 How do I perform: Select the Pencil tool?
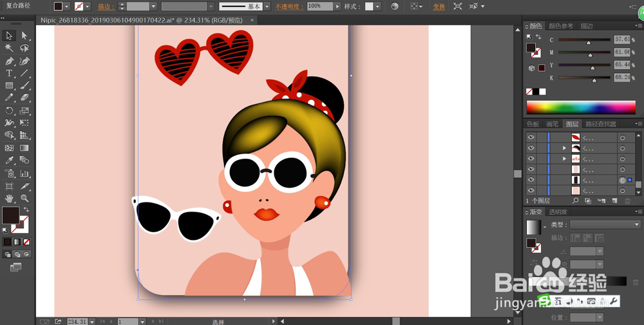pyautogui.click(x=8, y=98)
